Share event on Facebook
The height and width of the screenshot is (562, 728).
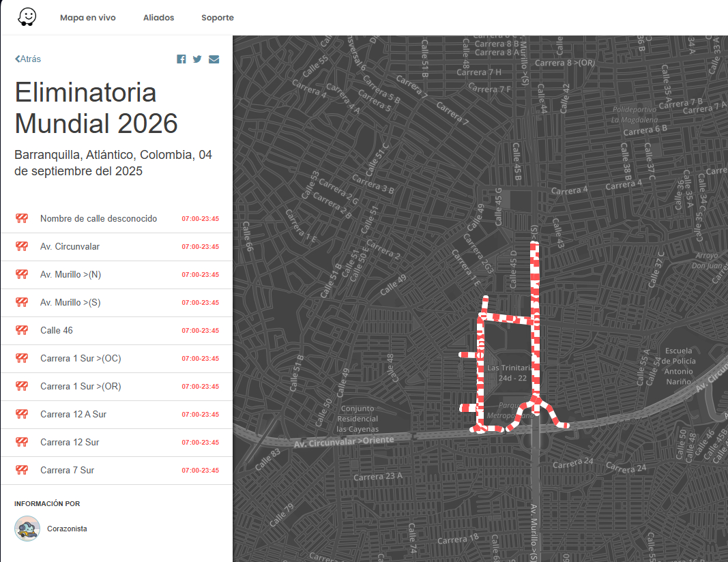click(181, 59)
